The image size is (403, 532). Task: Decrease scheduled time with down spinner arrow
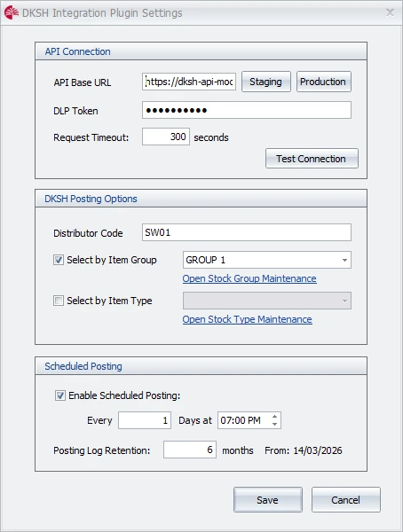(275, 425)
